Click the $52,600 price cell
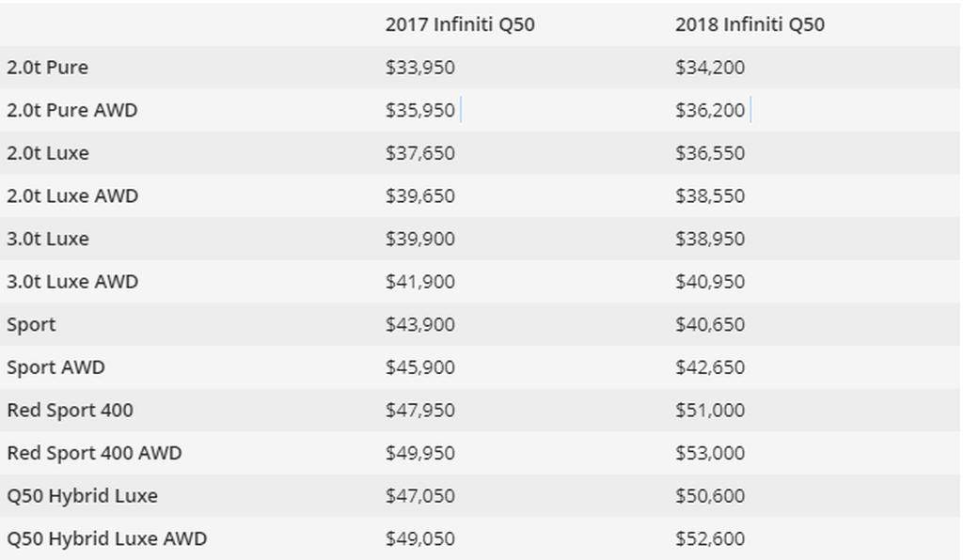The width and height of the screenshot is (963, 560). coord(709,538)
